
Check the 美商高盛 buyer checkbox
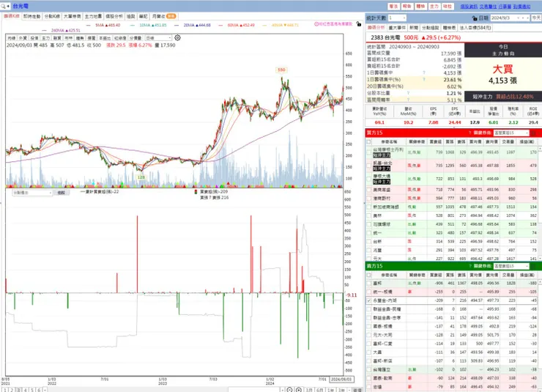pos(369,190)
